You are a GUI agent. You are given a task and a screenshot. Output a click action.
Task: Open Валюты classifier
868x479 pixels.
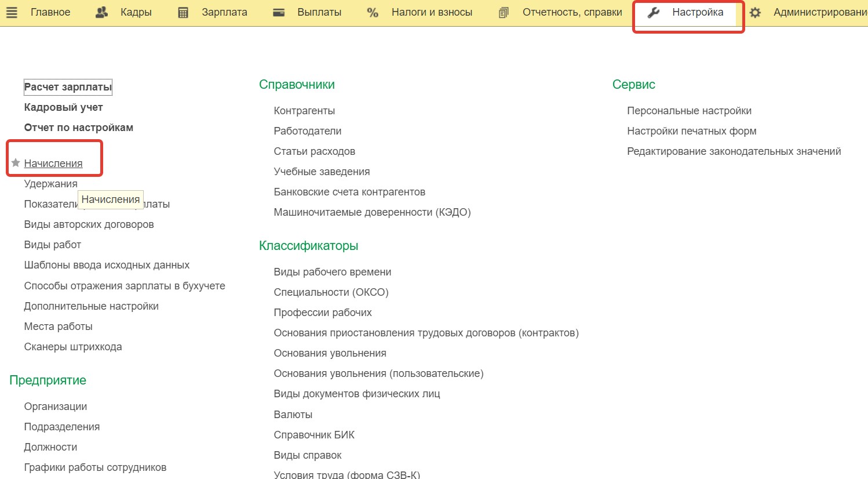[293, 415]
